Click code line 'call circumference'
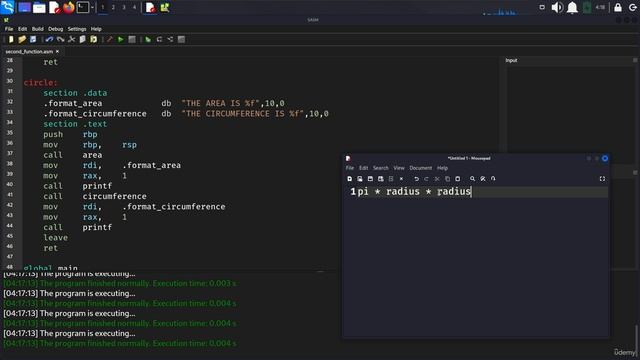640x360 pixels. 95,196
